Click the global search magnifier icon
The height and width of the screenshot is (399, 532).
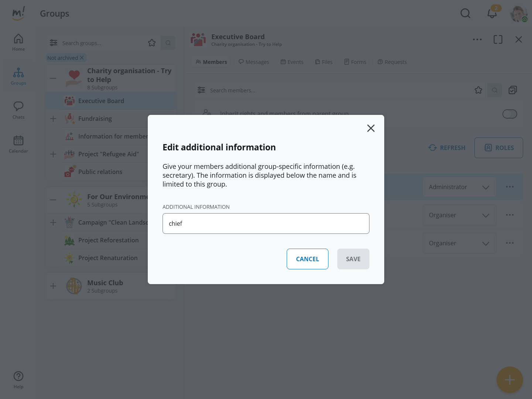[465, 14]
